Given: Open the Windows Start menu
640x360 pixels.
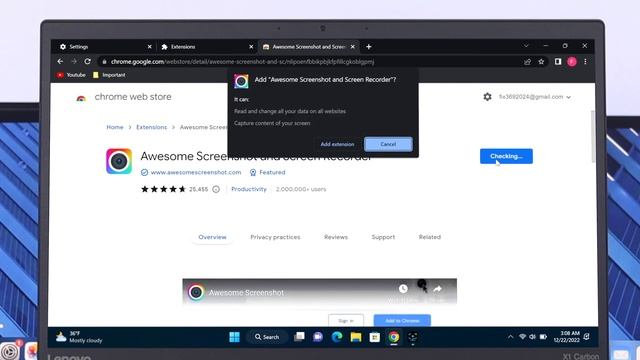Looking at the screenshot, I should (x=235, y=337).
